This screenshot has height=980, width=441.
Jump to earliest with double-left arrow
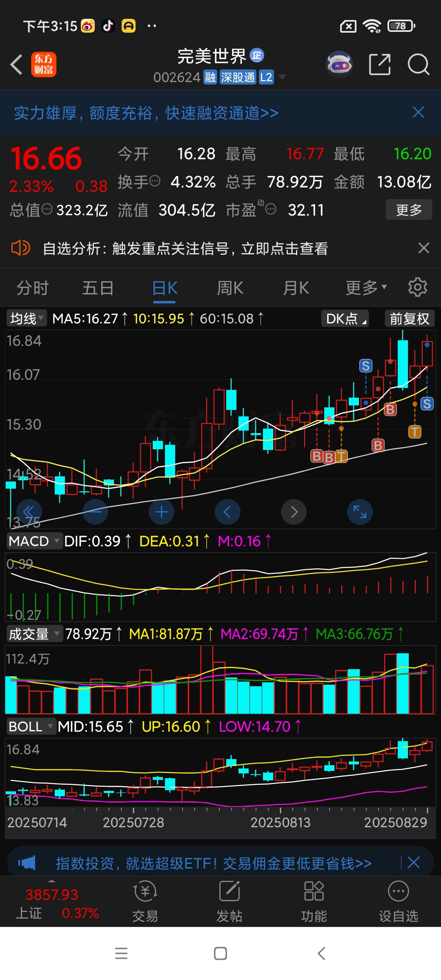click(29, 512)
